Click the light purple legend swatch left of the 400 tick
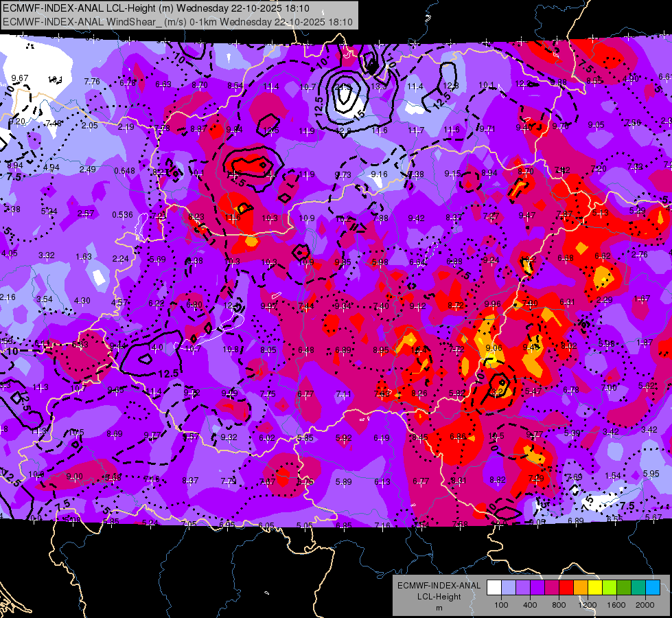672x618 pixels. pyautogui.click(x=523, y=588)
